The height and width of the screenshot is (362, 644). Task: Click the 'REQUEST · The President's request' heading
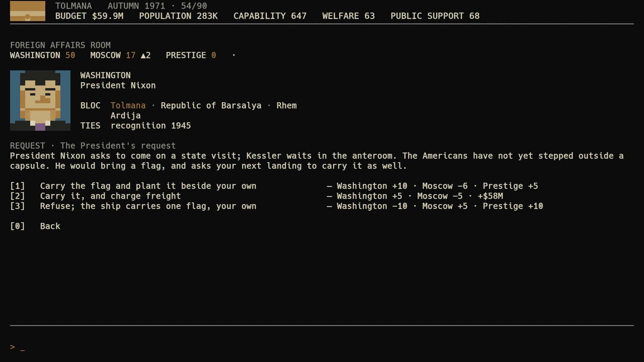pyautogui.click(x=93, y=146)
